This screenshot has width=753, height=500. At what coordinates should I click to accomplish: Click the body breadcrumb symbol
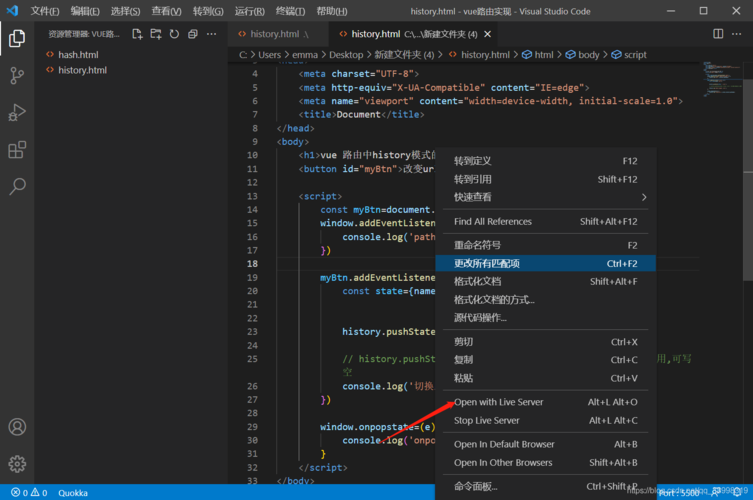583,55
